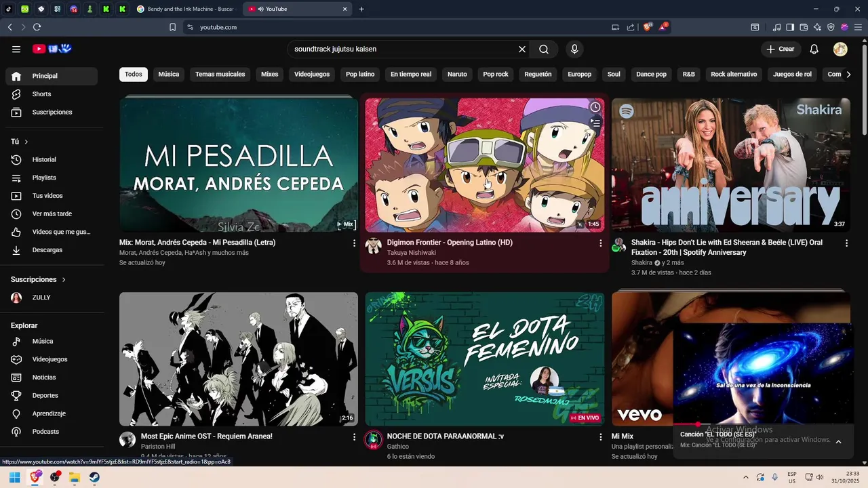Click the YouTube logo

(52, 49)
